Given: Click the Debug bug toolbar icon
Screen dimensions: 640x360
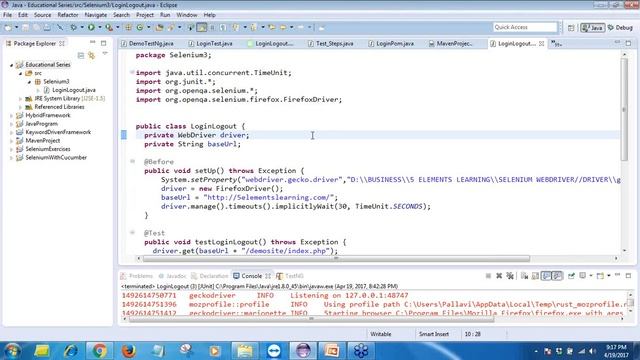Looking at the screenshot, I should coord(73,27).
